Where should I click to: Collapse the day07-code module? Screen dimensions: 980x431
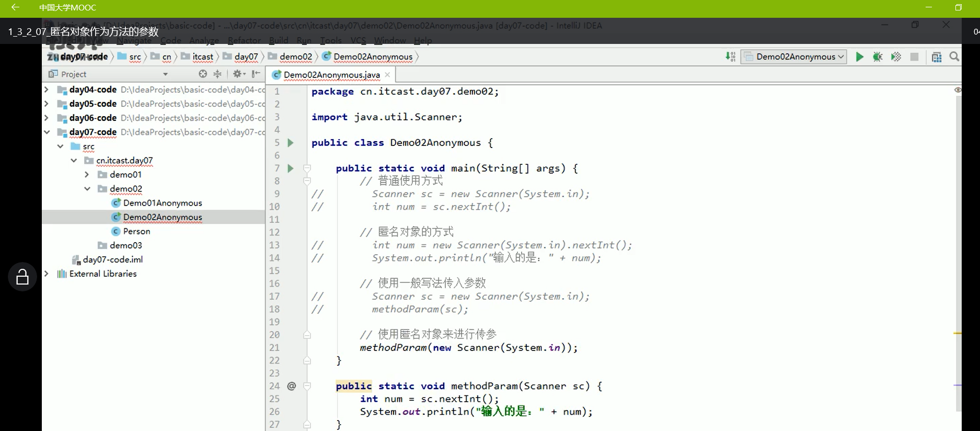tap(47, 132)
